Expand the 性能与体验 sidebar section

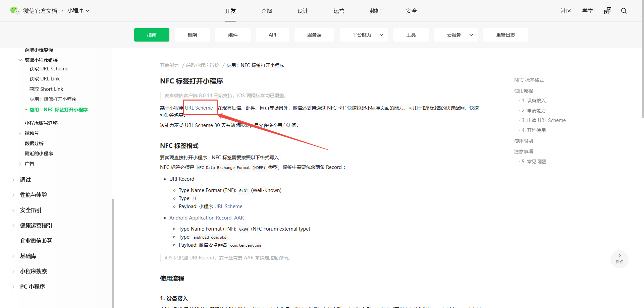13,195
